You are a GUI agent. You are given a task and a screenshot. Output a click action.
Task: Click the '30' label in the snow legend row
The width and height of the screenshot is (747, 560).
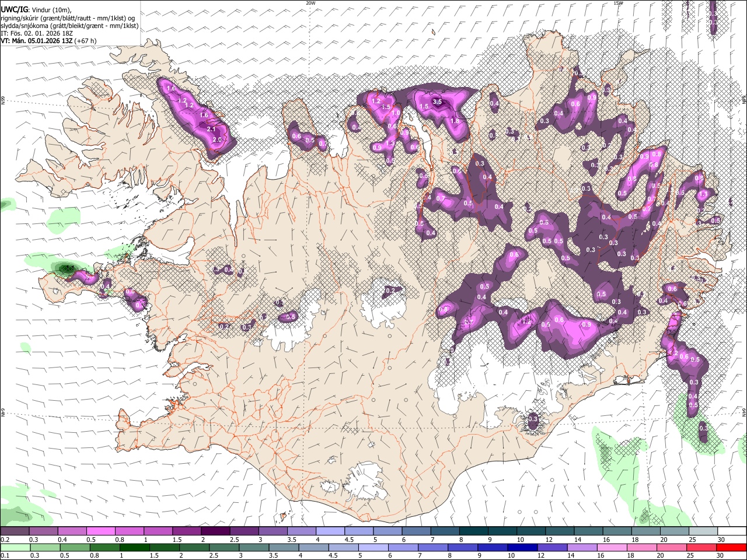click(721, 540)
